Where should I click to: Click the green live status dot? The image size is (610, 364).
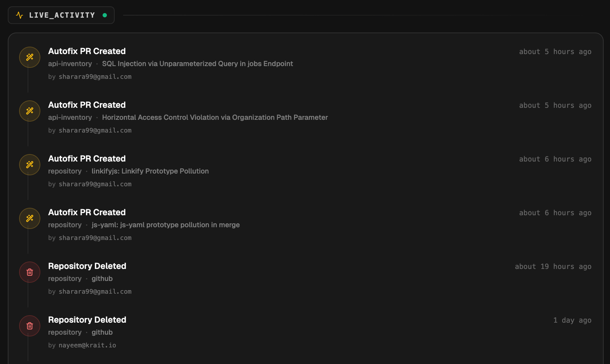105,15
